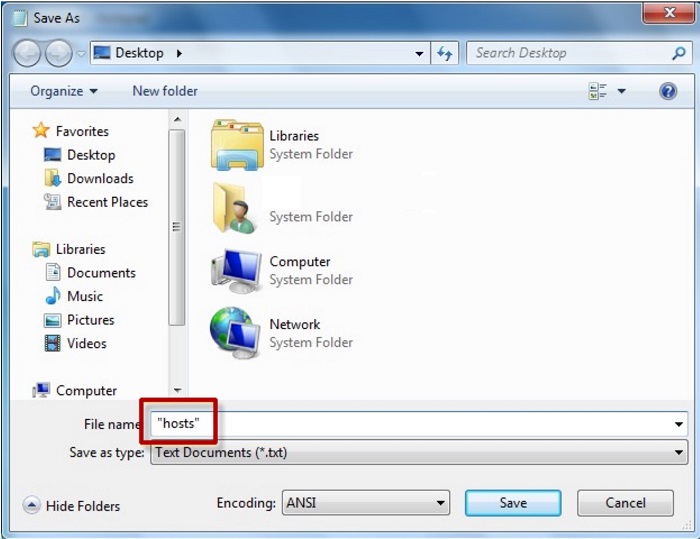Select Computer in the navigation pane
700x539 pixels.
(86, 391)
